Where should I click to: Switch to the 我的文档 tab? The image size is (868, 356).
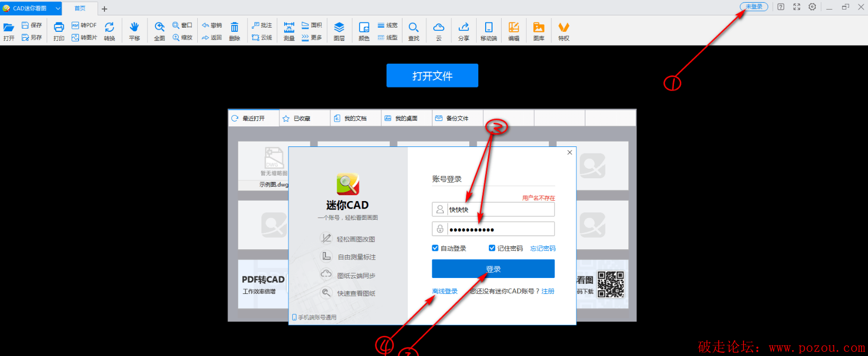pyautogui.click(x=355, y=118)
